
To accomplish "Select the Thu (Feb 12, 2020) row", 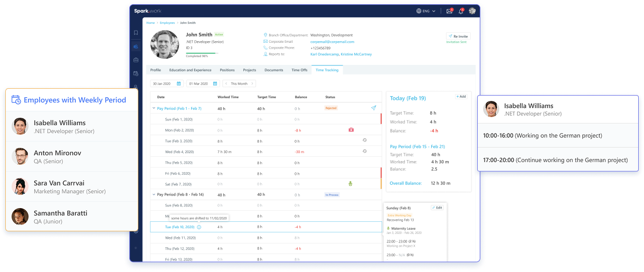I will tap(266, 249).
